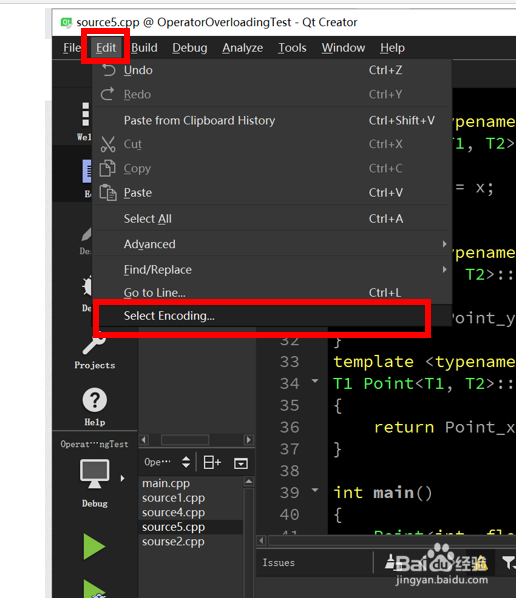Click line number 36 in gutter
The width and height of the screenshot is (516, 598).
289,428
